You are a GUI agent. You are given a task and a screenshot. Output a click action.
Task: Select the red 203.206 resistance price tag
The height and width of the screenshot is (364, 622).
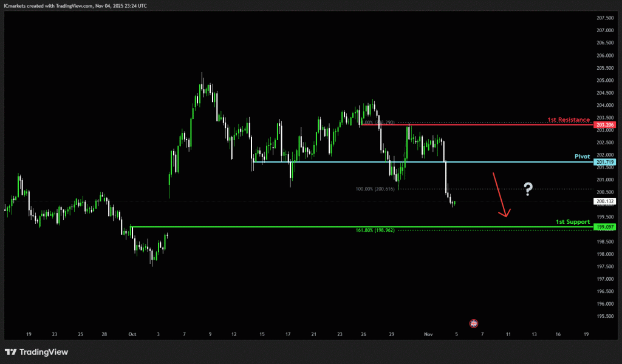click(x=605, y=124)
